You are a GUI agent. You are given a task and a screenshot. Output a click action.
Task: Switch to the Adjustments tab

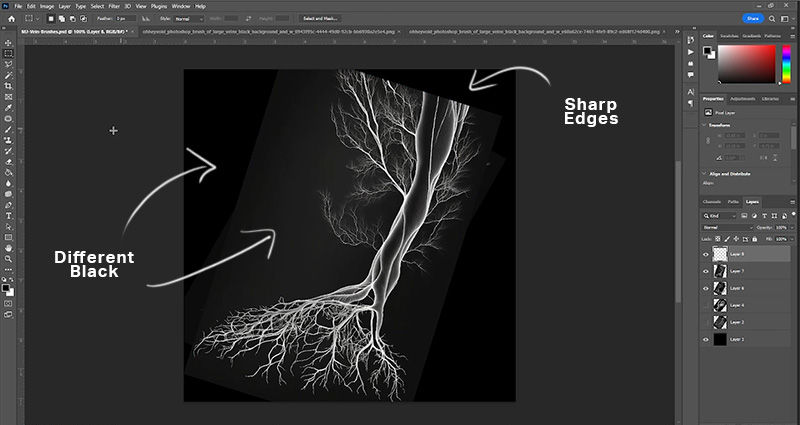pyautogui.click(x=742, y=98)
